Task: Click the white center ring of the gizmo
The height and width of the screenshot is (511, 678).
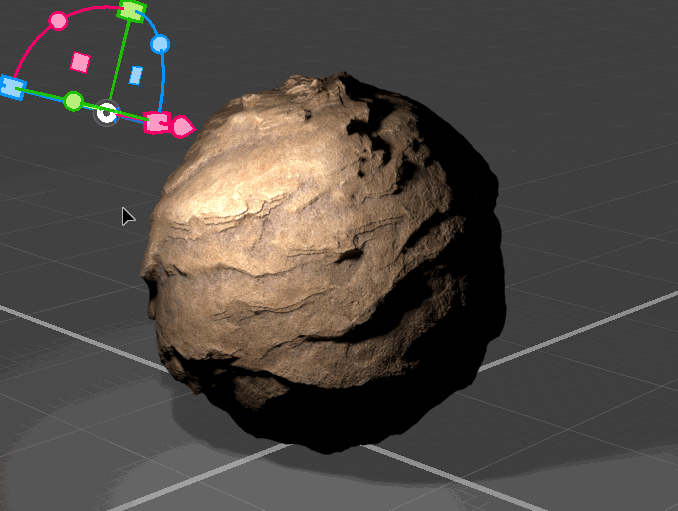Action: pyautogui.click(x=106, y=113)
